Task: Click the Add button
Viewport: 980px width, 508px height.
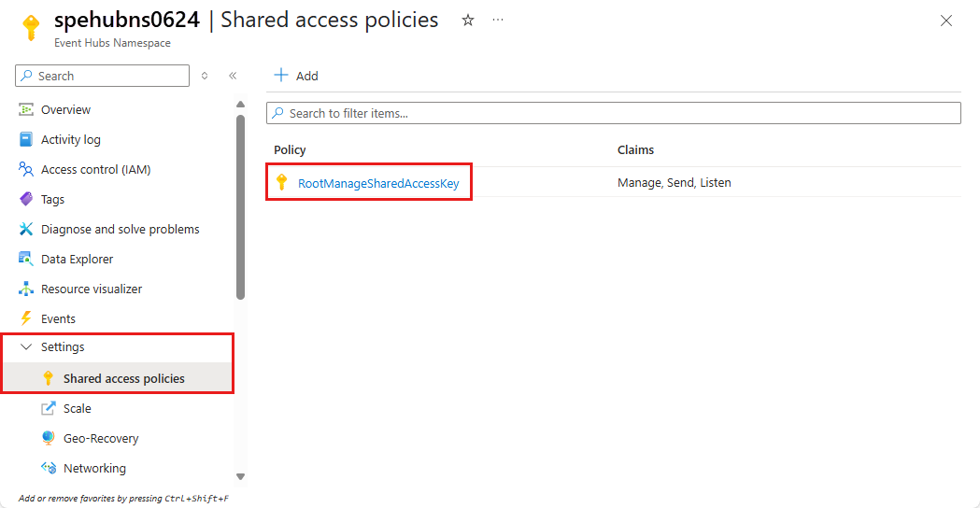Action: point(296,77)
